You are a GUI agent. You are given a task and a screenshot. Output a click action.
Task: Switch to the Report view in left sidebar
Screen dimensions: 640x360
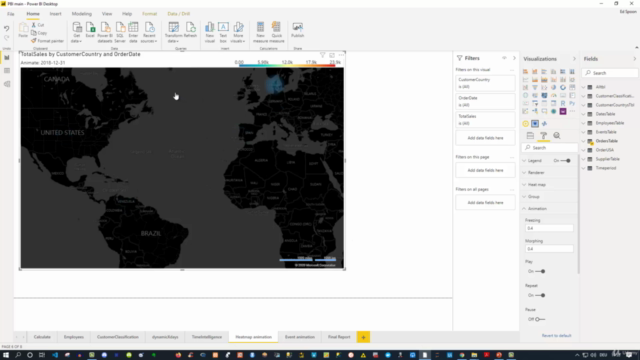tap(7, 58)
